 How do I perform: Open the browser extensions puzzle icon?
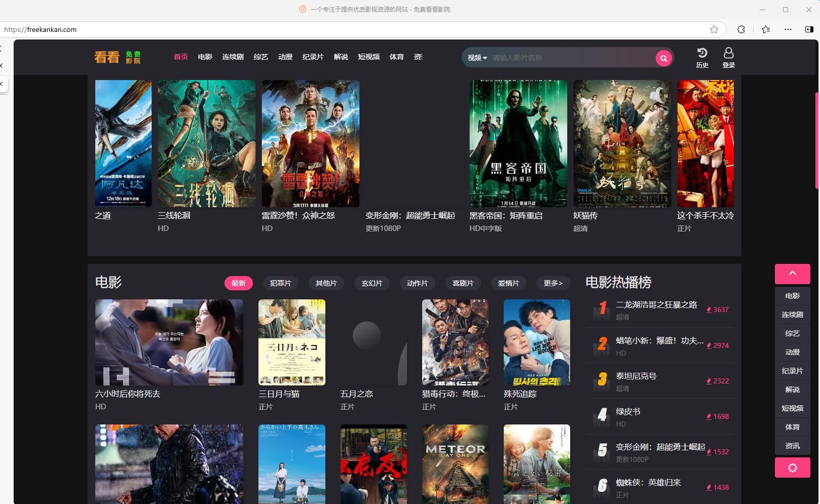click(741, 29)
